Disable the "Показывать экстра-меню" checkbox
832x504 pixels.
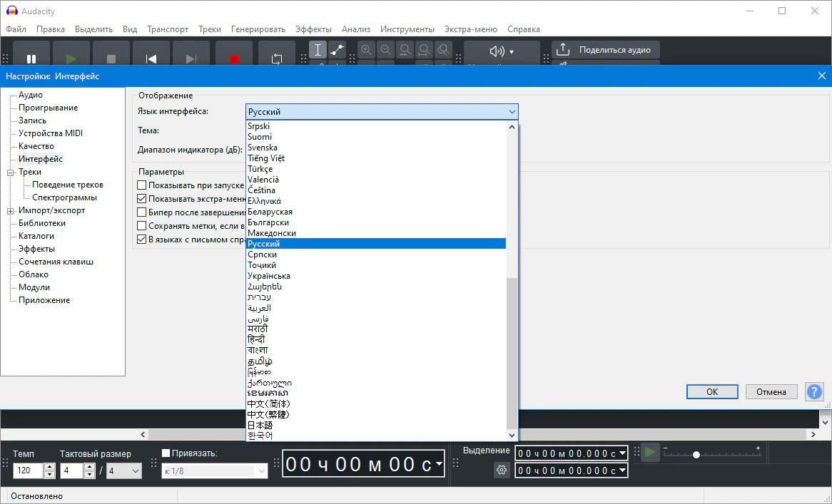click(141, 199)
